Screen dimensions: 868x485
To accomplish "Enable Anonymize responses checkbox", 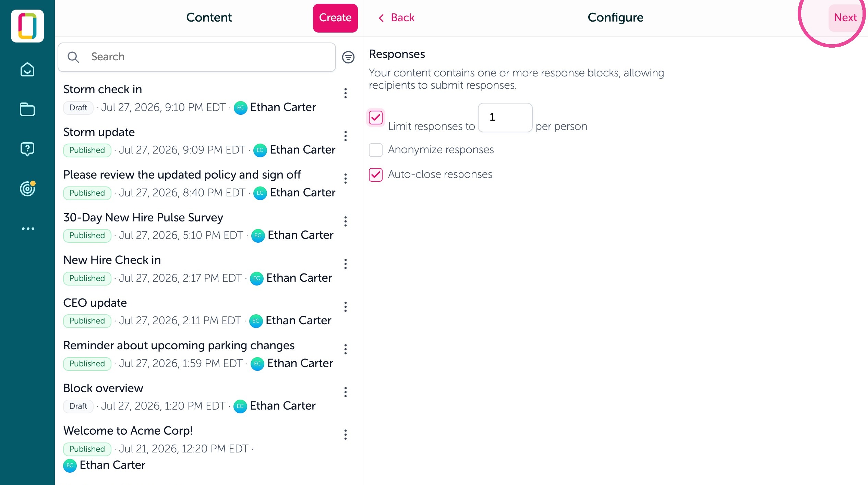I will pos(376,150).
